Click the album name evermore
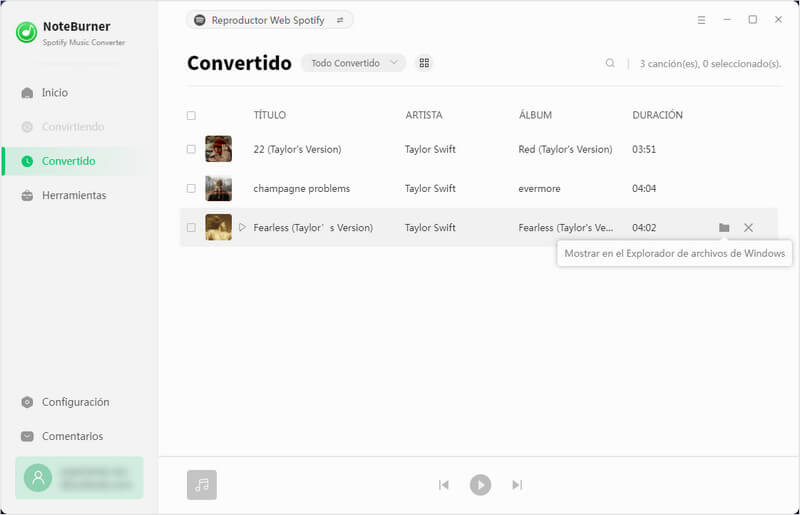 coord(539,188)
